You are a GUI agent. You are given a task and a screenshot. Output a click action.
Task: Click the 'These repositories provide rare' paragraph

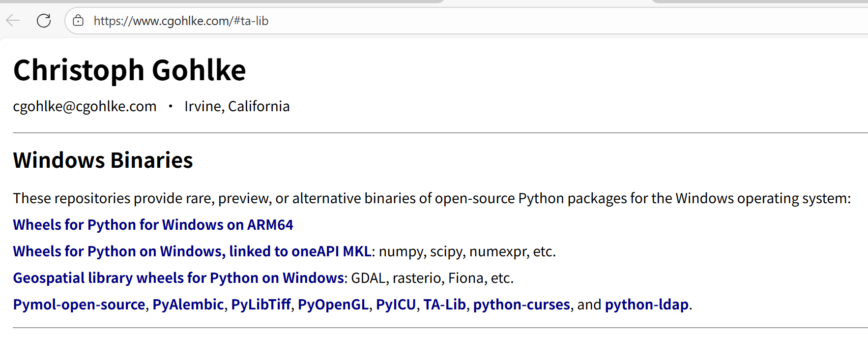(432, 198)
